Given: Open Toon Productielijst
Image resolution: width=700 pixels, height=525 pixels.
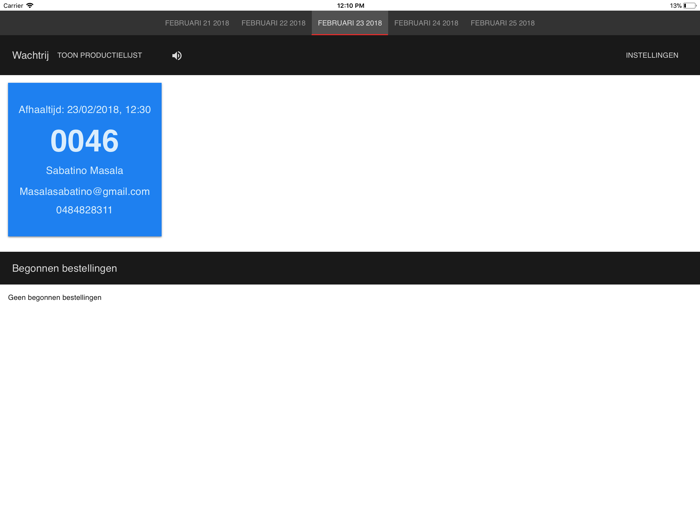Looking at the screenshot, I should (x=100, y=55).
